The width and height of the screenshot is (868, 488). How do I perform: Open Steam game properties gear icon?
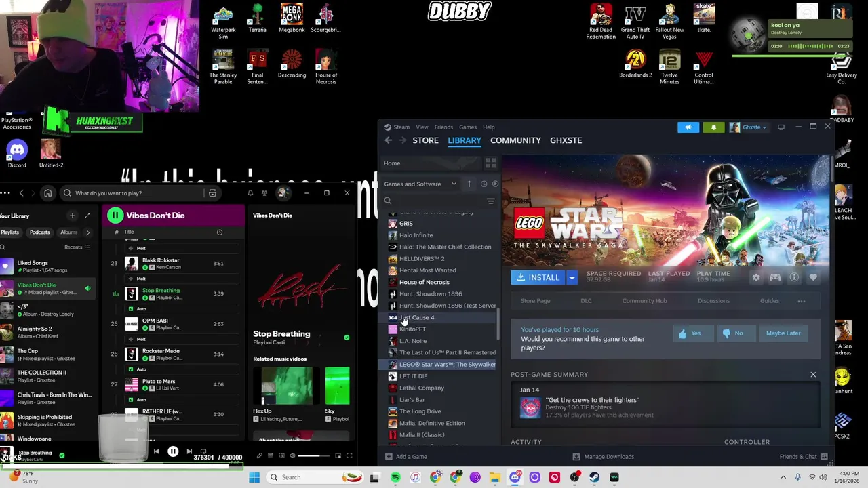(x=756, y=277)
